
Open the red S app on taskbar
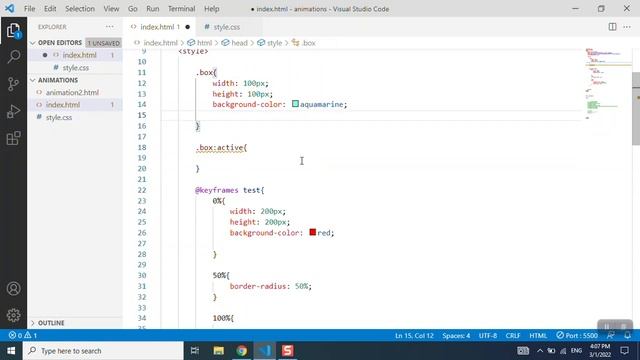(x=287, y=351)
